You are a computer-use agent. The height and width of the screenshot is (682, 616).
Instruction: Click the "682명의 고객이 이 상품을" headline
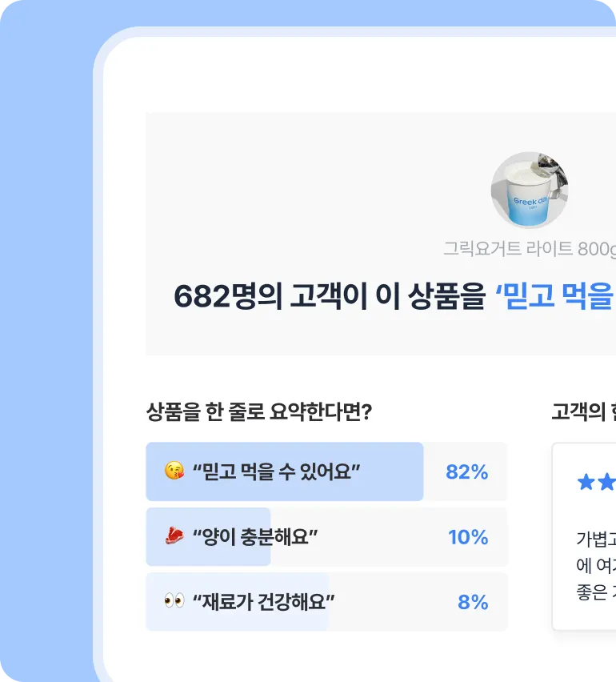pyautogui.click(x=329, y=296)
